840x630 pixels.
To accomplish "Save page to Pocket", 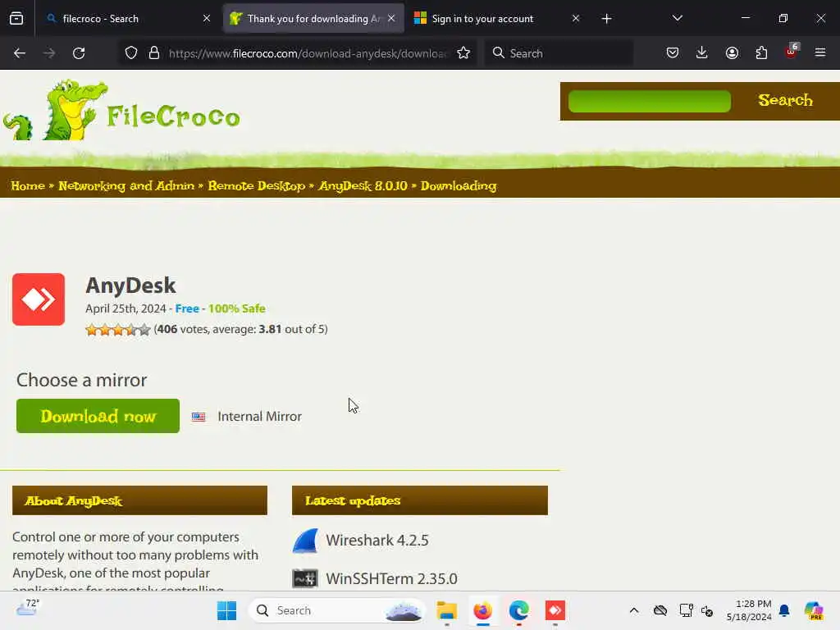I will coord(673,52).
